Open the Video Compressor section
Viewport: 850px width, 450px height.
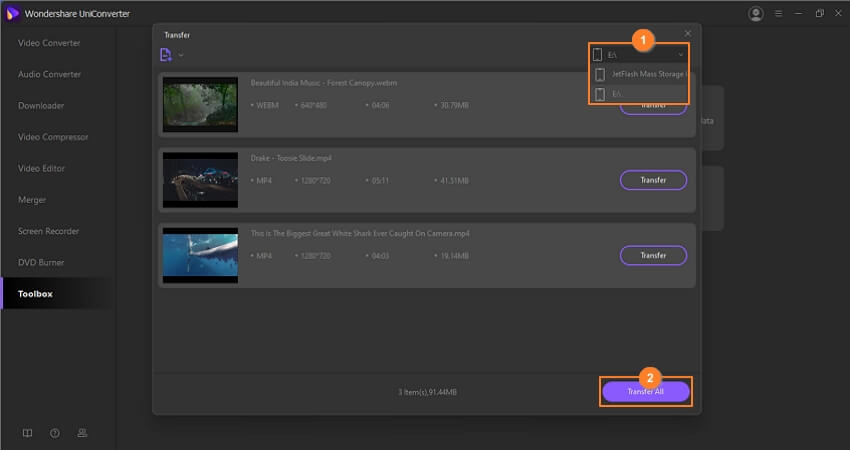53,137
